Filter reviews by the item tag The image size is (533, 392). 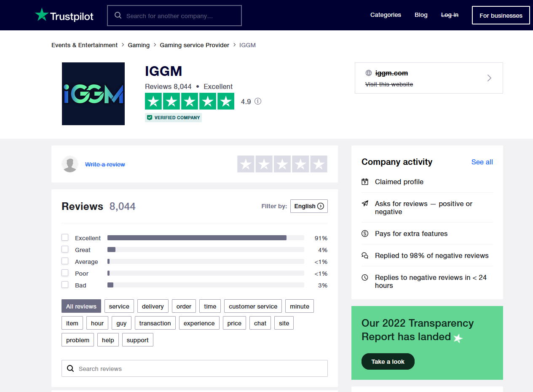[72, 323]
